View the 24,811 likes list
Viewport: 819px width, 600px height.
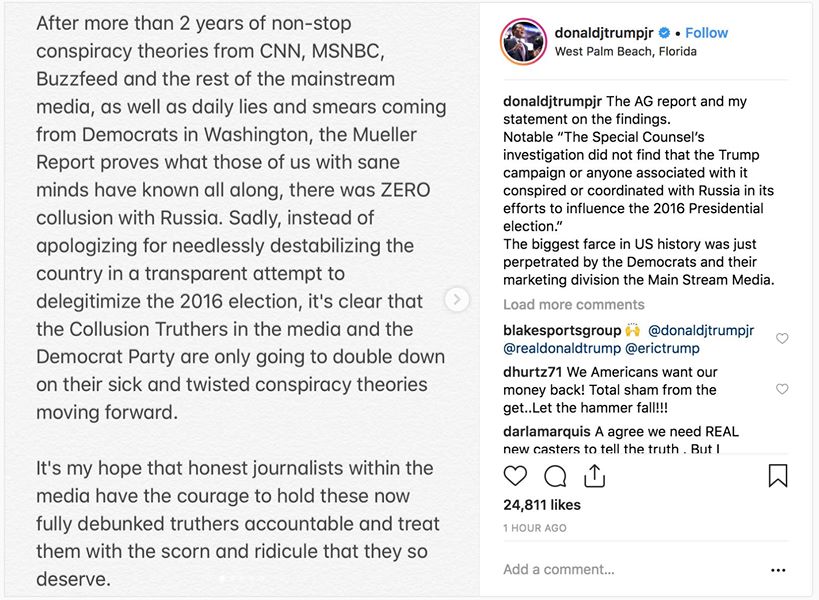(542, 505)
